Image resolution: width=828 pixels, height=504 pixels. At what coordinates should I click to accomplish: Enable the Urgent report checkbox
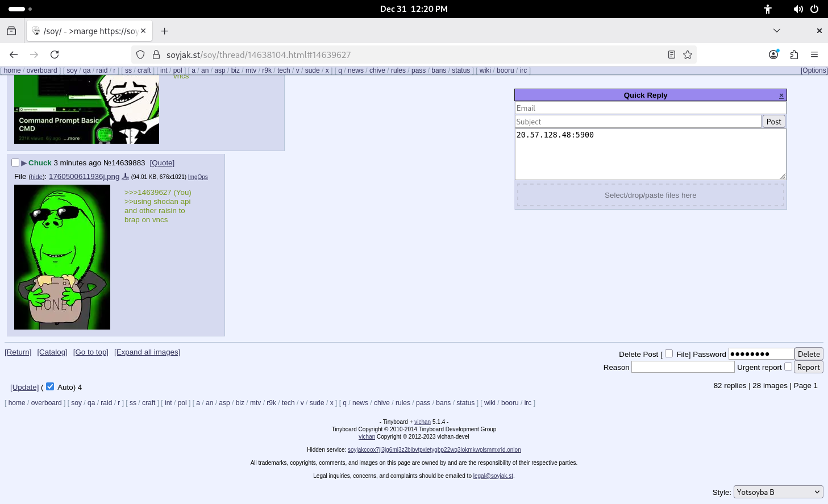[x=788, y=366]
